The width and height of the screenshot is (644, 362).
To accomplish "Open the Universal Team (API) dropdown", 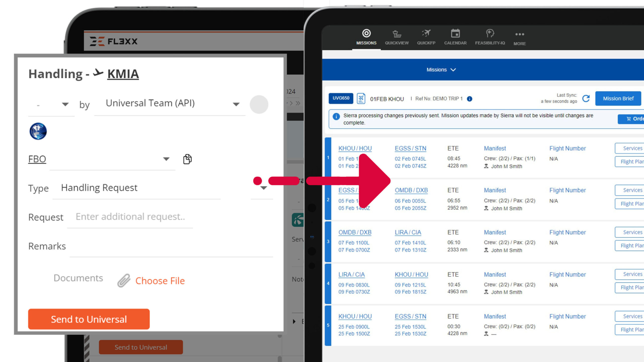I will coord(236,104).
